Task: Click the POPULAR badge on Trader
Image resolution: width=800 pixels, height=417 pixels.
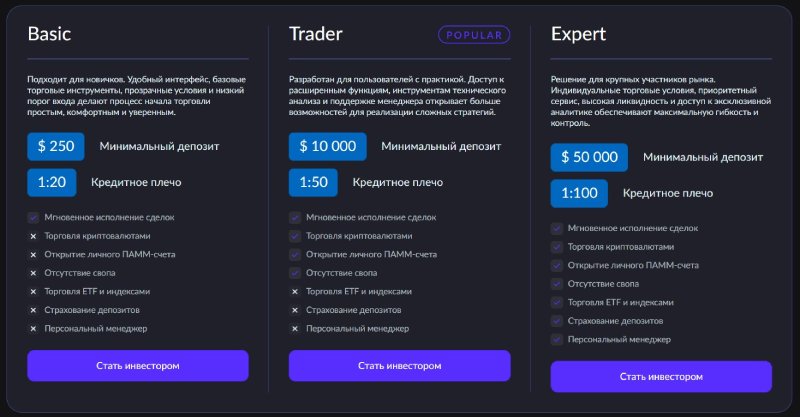Action: coord(473,34)
